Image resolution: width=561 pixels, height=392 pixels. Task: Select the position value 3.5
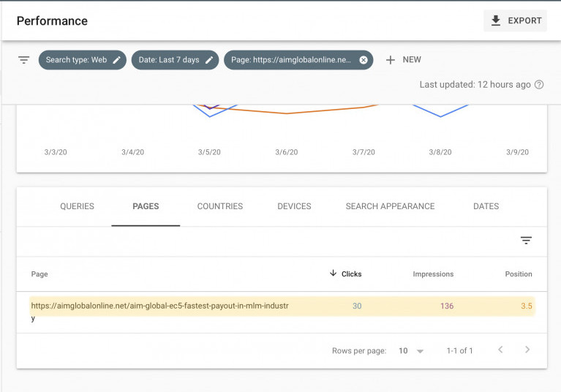(x=527, y=306)
